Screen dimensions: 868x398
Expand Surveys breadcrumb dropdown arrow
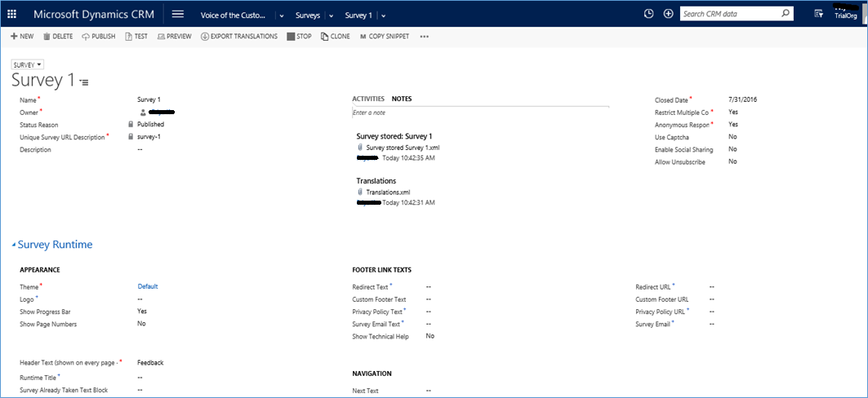(x=331, y=16)
